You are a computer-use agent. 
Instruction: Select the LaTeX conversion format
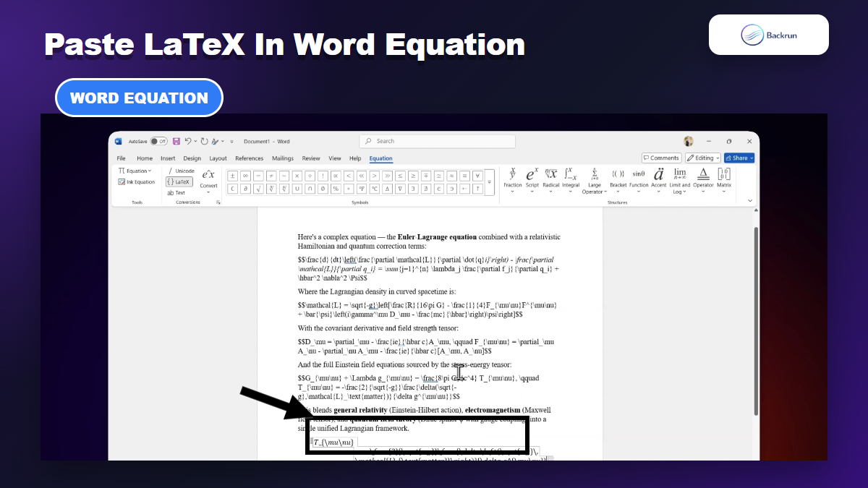click(x=179, y=182)
